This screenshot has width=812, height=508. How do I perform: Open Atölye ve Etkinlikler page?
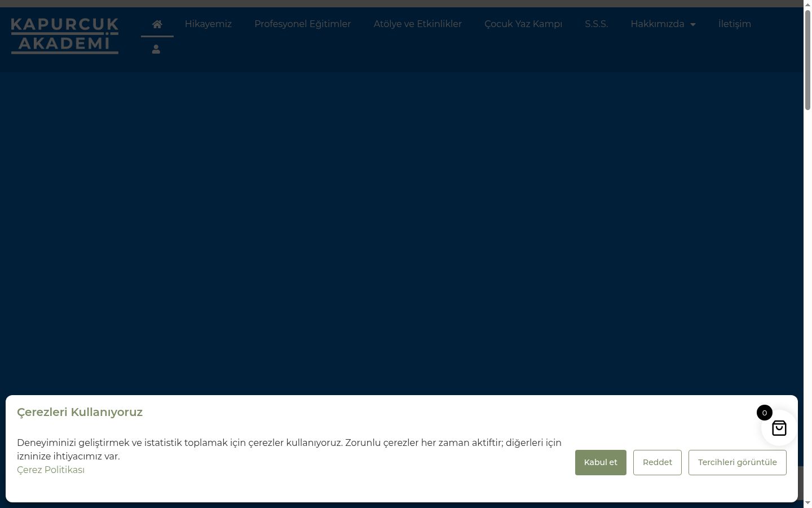click(x=417, y=24)
